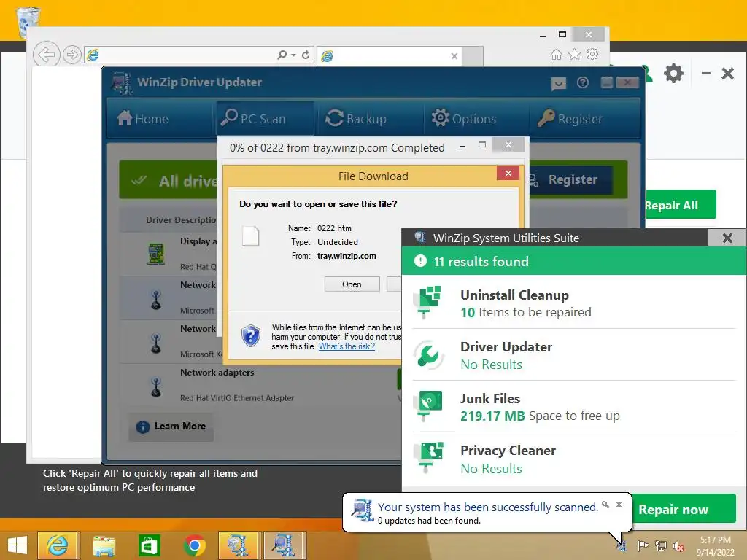Click the Privacy Cleaner icon
Viewport: 747px width, 560px height.
tap(429, 458)
